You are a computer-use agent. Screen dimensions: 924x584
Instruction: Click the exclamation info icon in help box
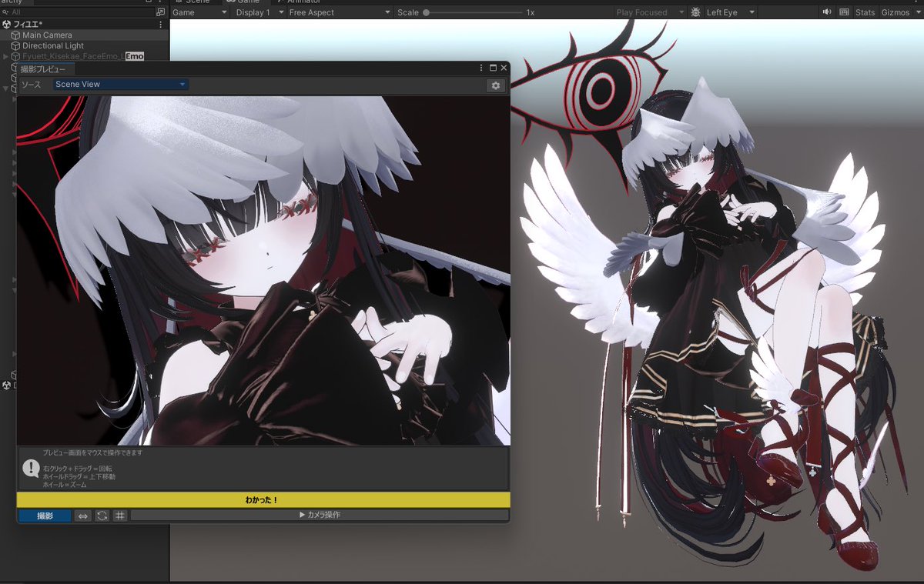(x=31, y=468)
